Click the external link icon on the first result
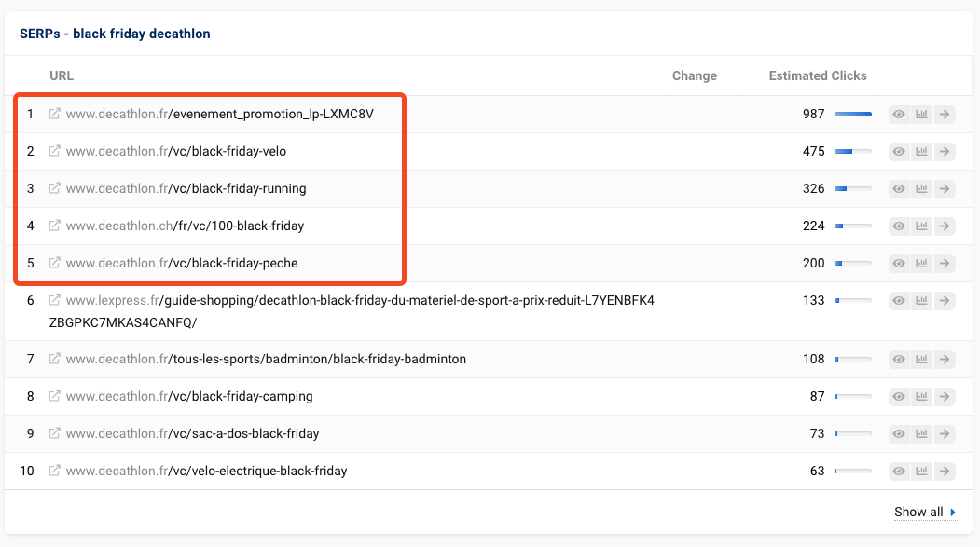Viewport: 980px width, 547px height. [55, 114]
